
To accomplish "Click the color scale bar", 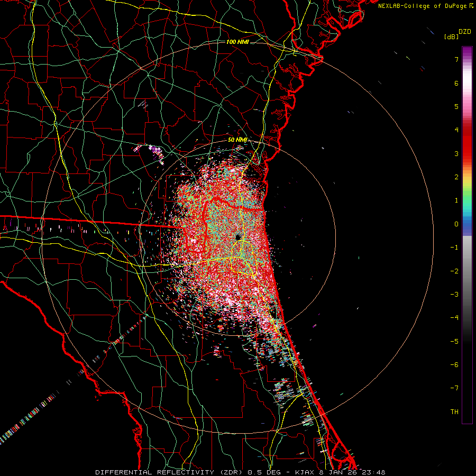I will click(x=467, y=235).
